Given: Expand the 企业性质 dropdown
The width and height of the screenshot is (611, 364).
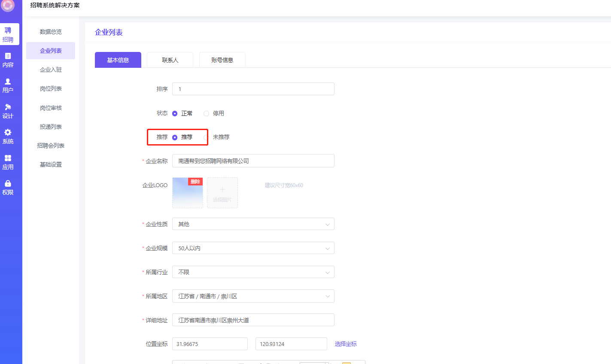Looking at the screenshot, I should pyautogui.click(x=253, y=224).
